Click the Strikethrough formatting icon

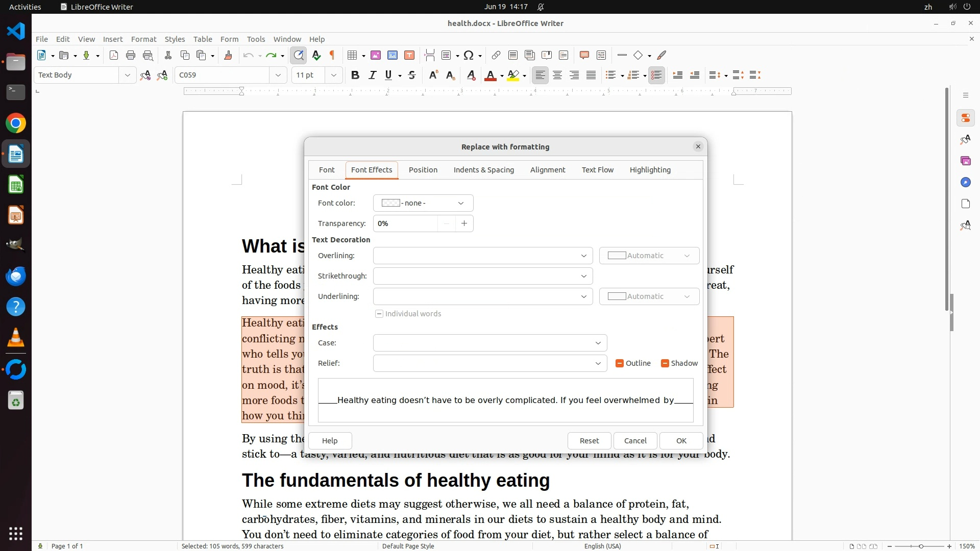412,76
